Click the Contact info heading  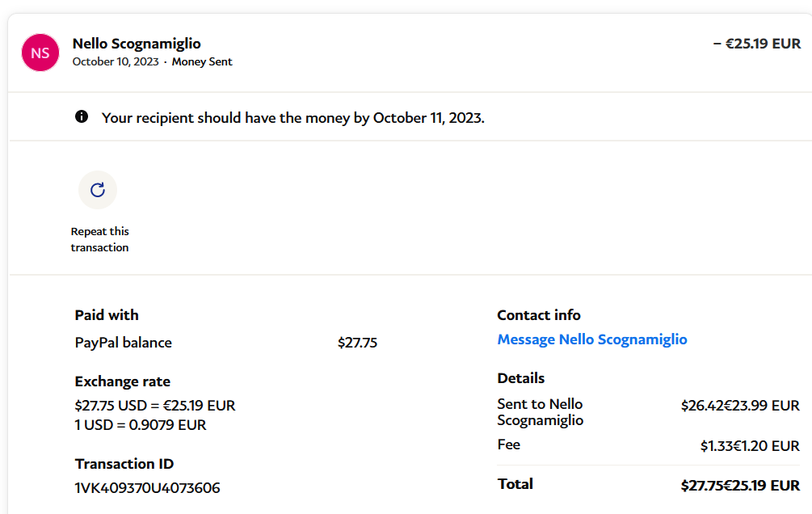point(539,315)
